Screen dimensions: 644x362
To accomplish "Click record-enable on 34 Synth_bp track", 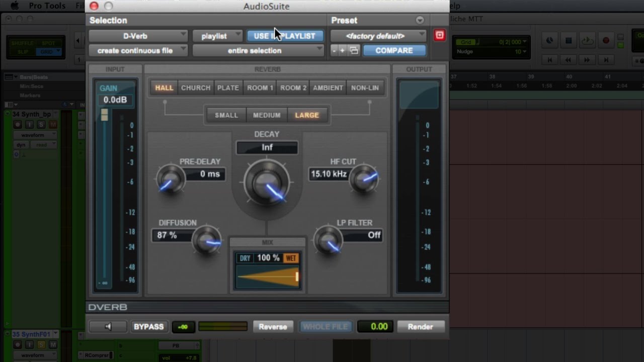I will pyautogui.click(x=18, y=125).
